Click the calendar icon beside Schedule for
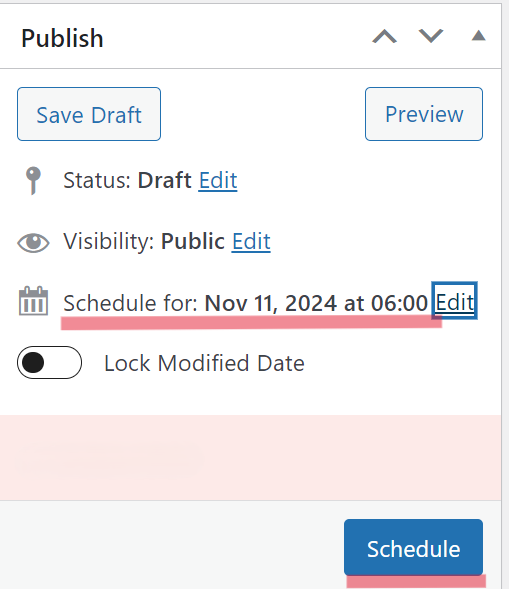This screenshot has height=589, width=509. coord(33,301)
